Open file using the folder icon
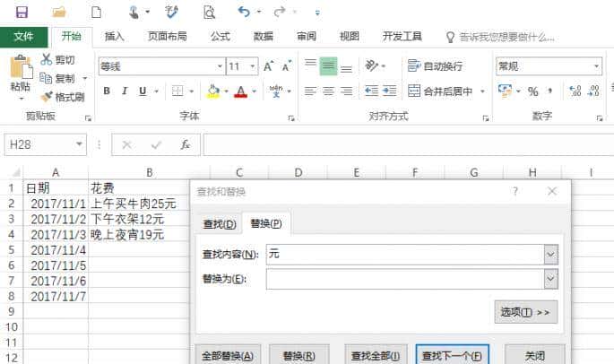Screen dimensions: 614x364 59,13
